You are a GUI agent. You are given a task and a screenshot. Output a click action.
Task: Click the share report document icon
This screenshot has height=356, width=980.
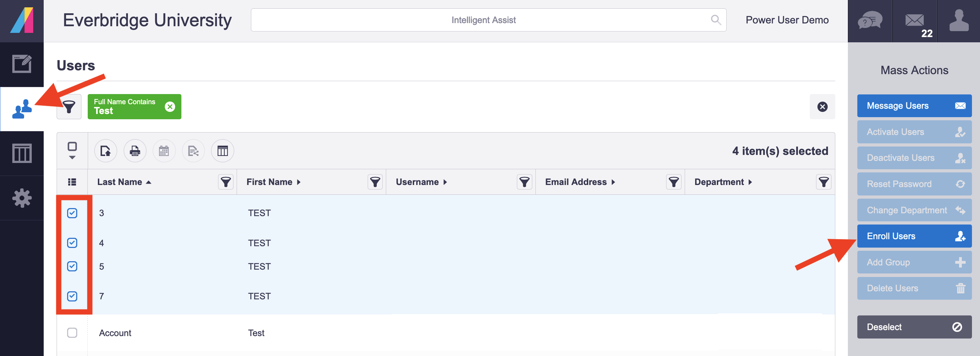[193, 150]
